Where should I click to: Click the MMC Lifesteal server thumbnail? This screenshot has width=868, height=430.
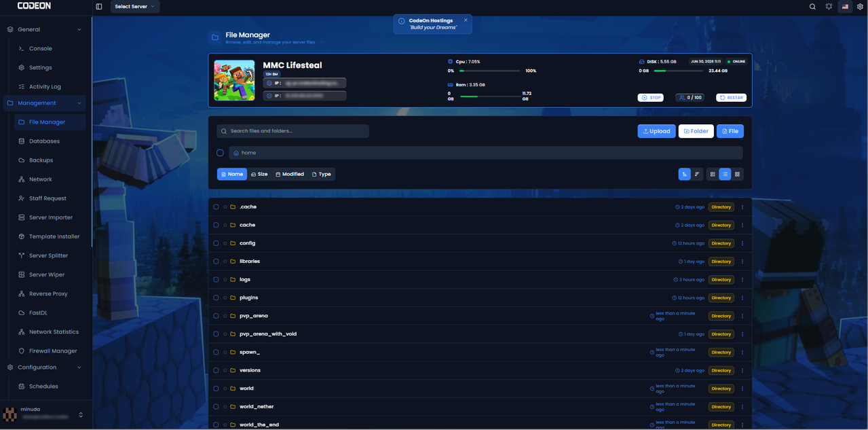pyautogui.click(x=234, y=80)
